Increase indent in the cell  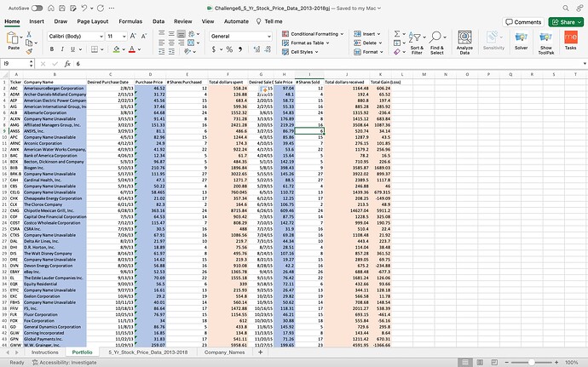click(171, 52)
